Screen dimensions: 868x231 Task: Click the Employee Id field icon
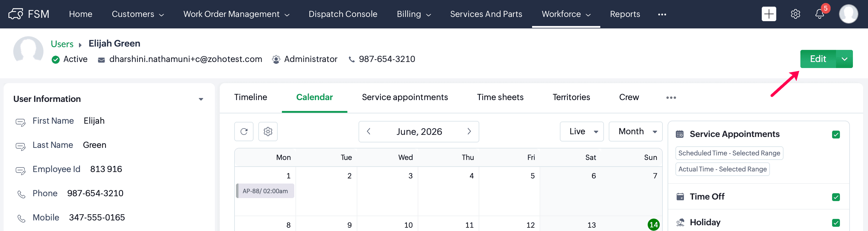tap(21, 171)
